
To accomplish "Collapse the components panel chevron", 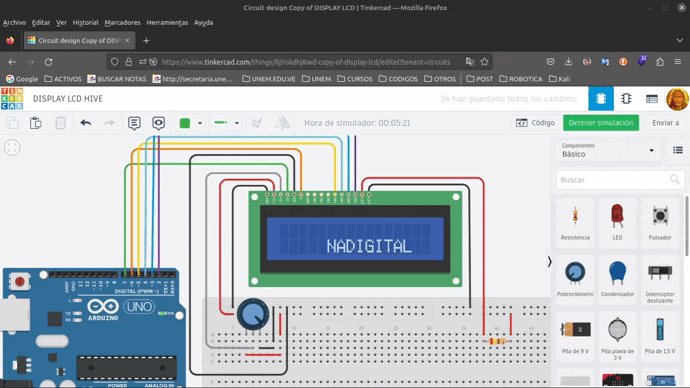I will click(549, 262).
